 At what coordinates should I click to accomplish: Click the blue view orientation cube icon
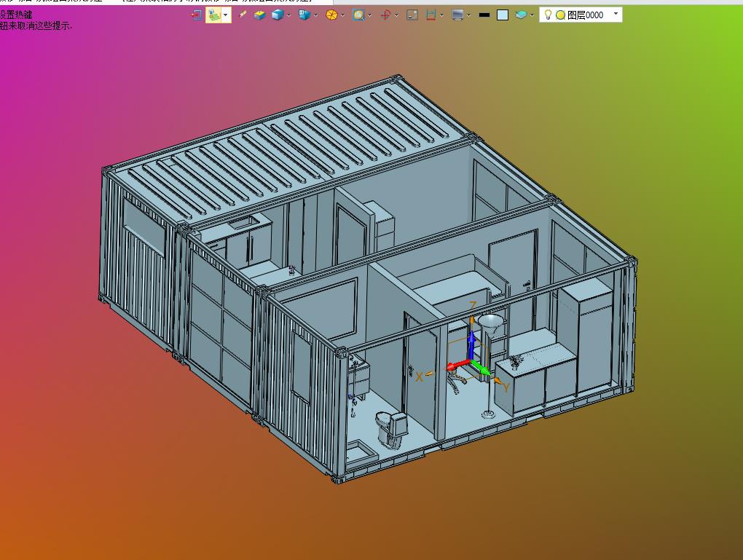tap(304, 15)
